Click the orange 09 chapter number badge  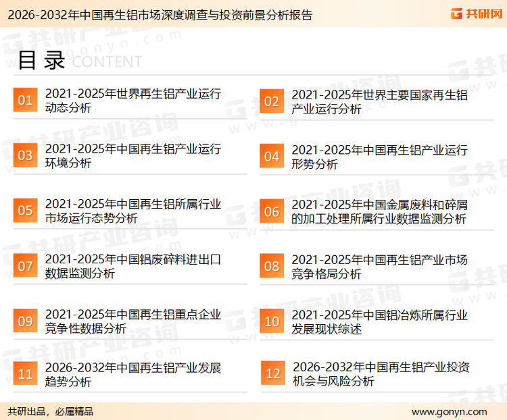pos(25,321)
